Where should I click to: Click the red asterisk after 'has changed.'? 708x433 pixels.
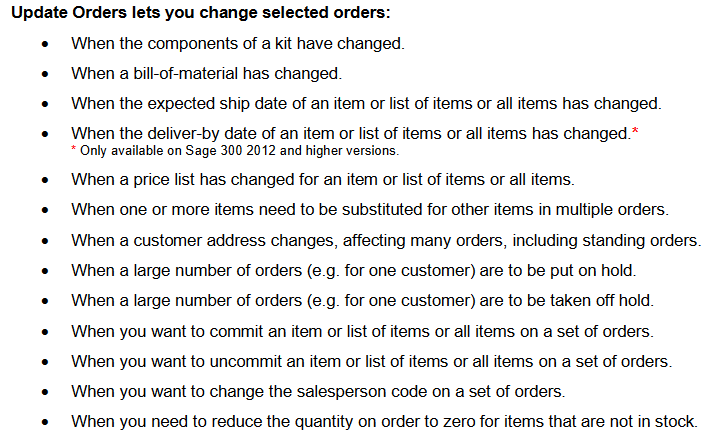pyautogui.click(x=635, y=131)
